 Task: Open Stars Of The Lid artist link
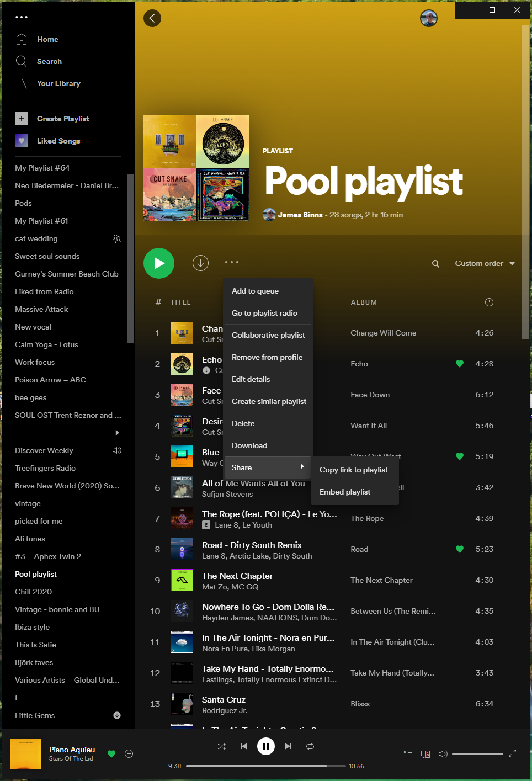click(x=71, y=758)
